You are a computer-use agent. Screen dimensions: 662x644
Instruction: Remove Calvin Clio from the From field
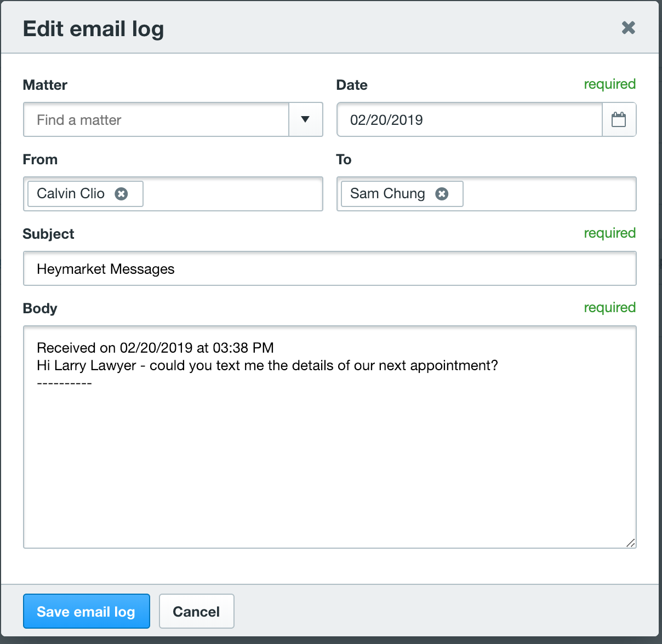121,194
